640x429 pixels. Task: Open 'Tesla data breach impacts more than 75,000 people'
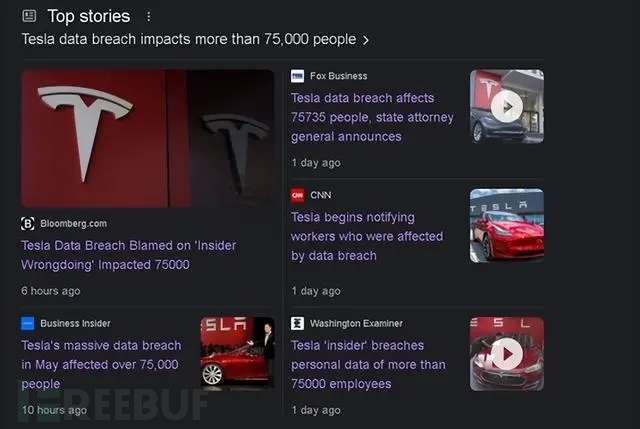click(189, 40)
